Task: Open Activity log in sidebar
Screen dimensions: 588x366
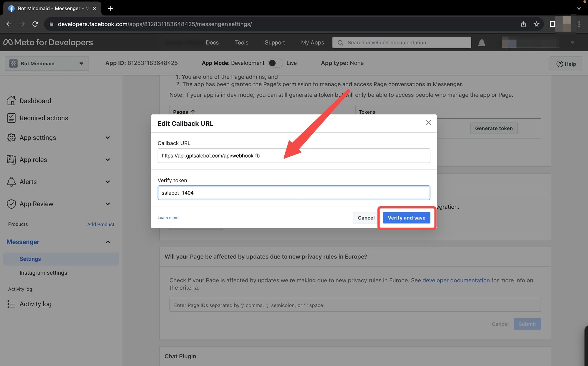Action: [x=36, y=304]
